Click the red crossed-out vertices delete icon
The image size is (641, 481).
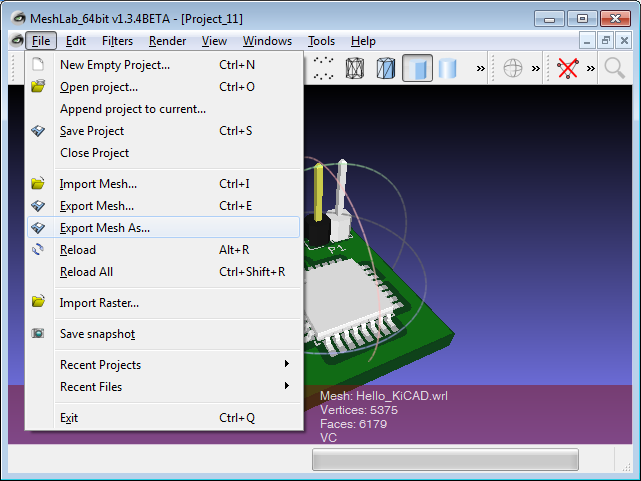pos(568,68)
